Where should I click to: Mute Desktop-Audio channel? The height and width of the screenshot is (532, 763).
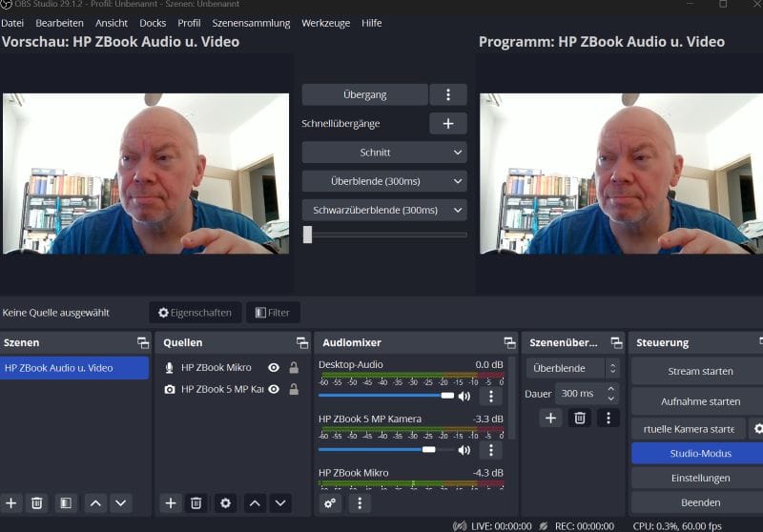click(x=464, y=397)
